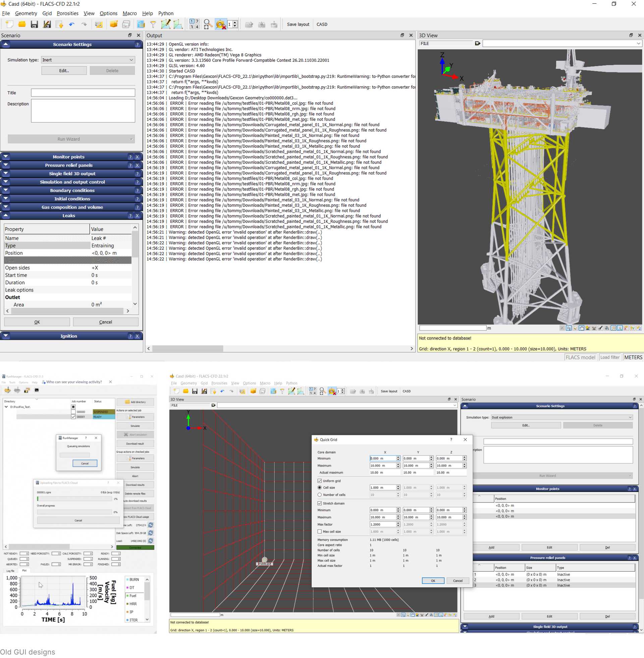Select the funnel filter tool on the toolbar
The image size is (644, 658).
click(153, 24)
